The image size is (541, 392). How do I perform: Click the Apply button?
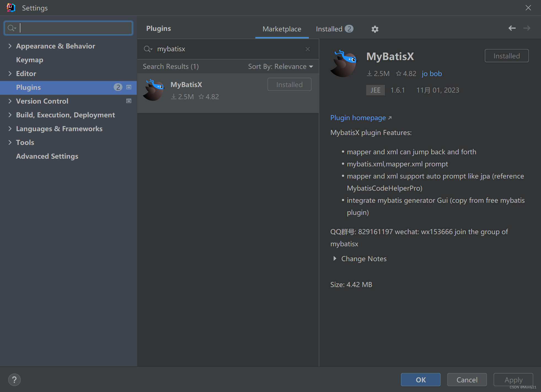513,380
